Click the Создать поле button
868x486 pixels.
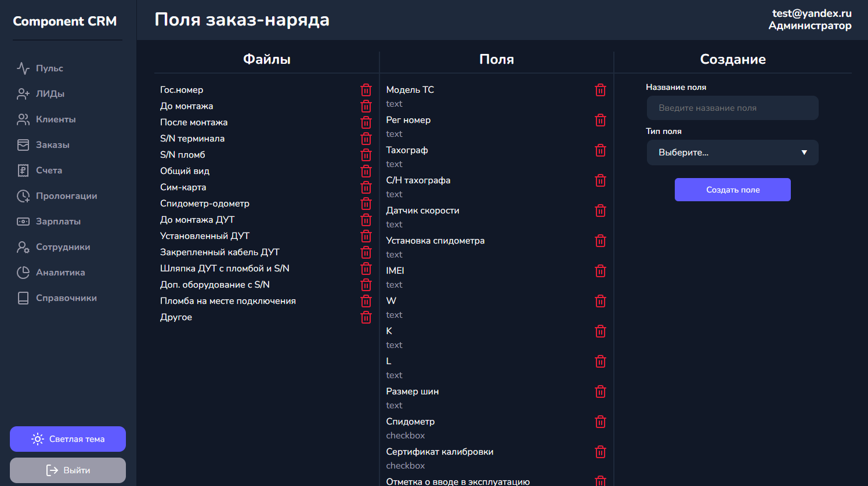733,190
